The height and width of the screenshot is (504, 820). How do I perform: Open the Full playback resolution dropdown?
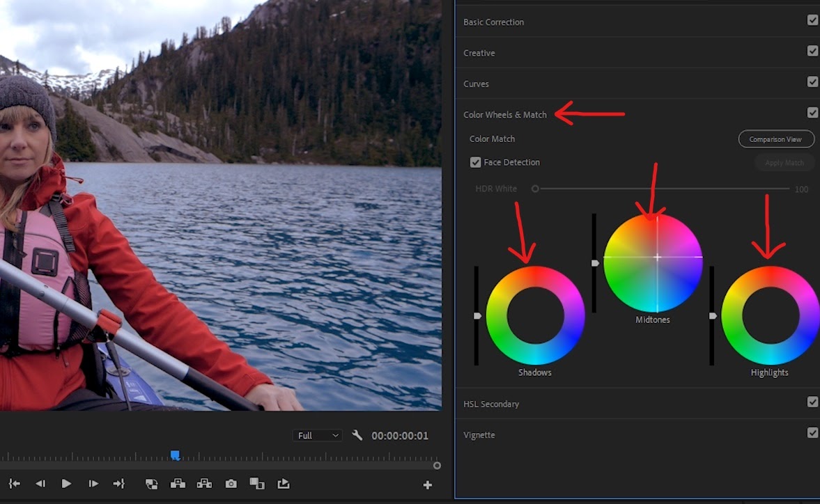coord(318,436)
